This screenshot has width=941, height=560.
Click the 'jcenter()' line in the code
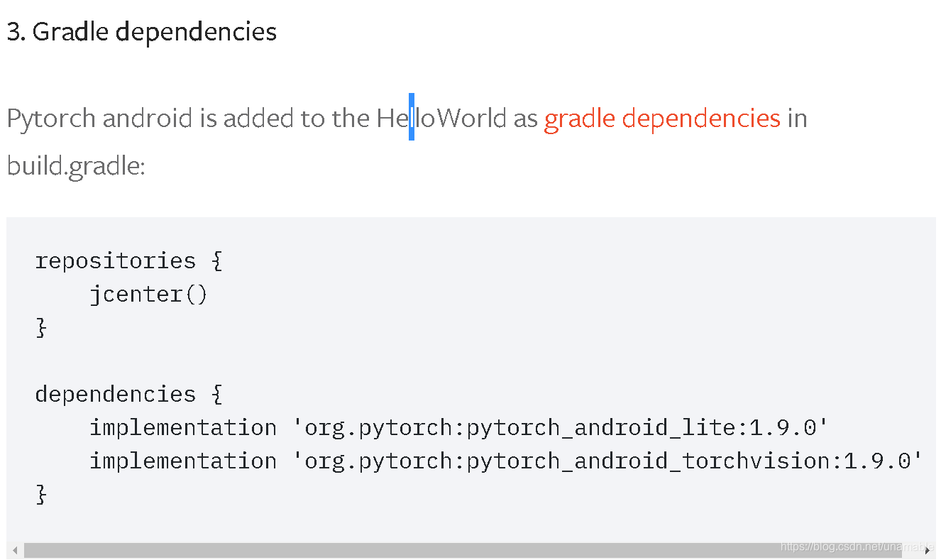[148, 294]
